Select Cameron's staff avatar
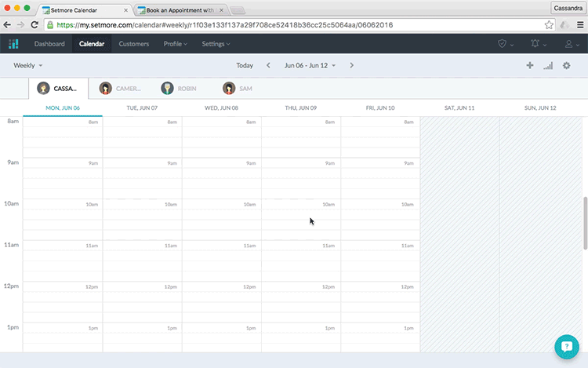588x368 pixels. click(x=105, y=88)
